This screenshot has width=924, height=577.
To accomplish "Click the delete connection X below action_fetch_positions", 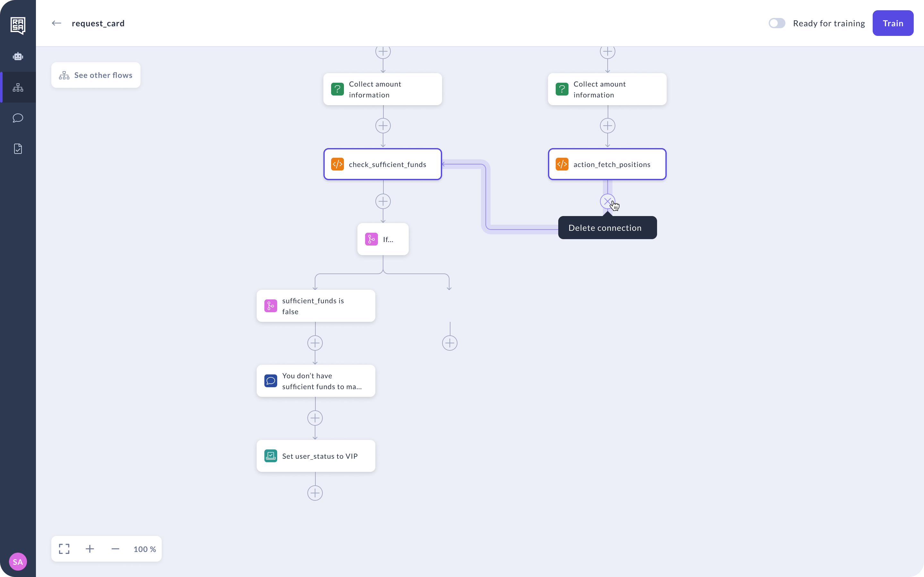I will [x=607, y=201].
